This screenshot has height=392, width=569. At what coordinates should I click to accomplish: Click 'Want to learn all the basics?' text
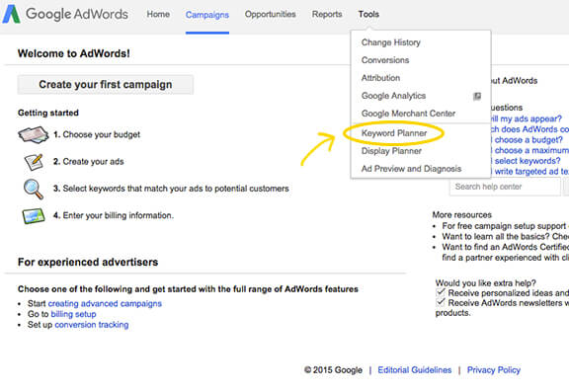[x=496, y=236]
